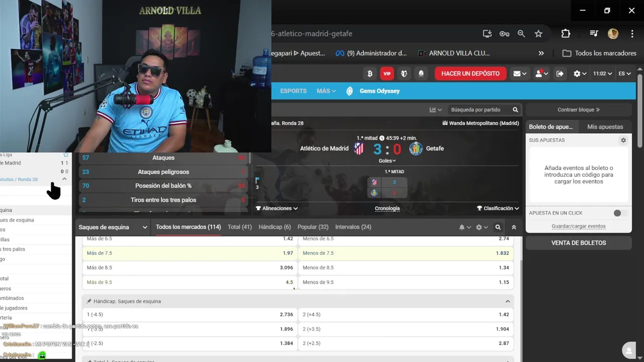Screen dimensions: 644x362
Task: Collapse all markets with double chevron
Action: 514,227
